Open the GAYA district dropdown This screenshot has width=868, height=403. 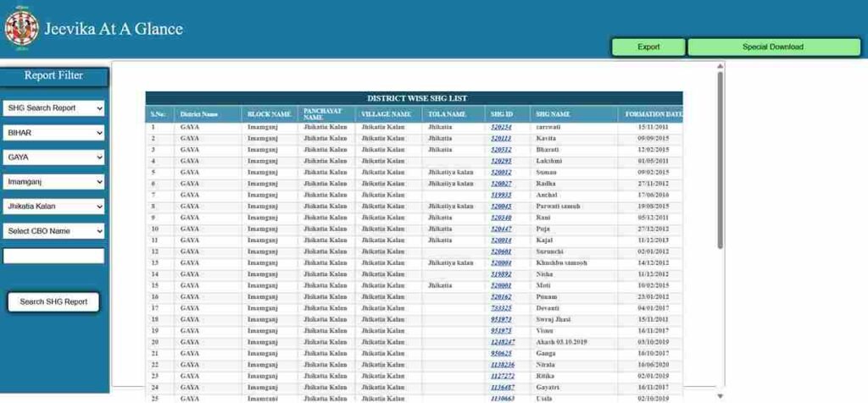click(x=53, y=157)
